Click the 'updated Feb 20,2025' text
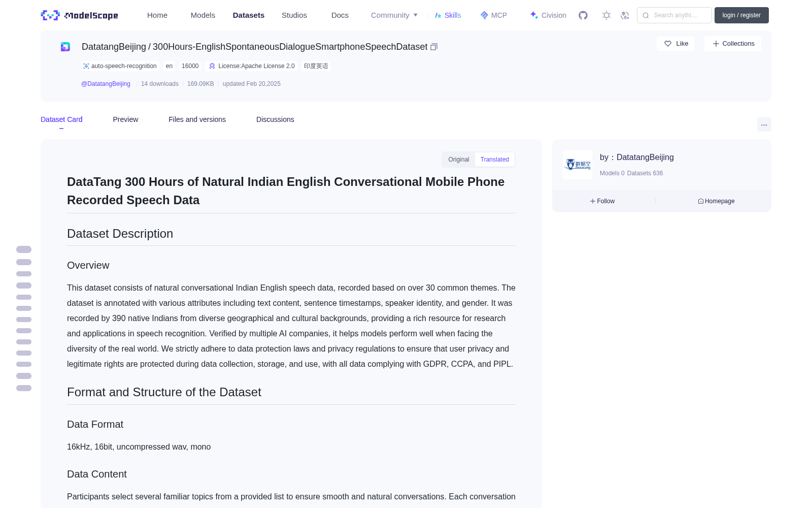 click(252, 84)
